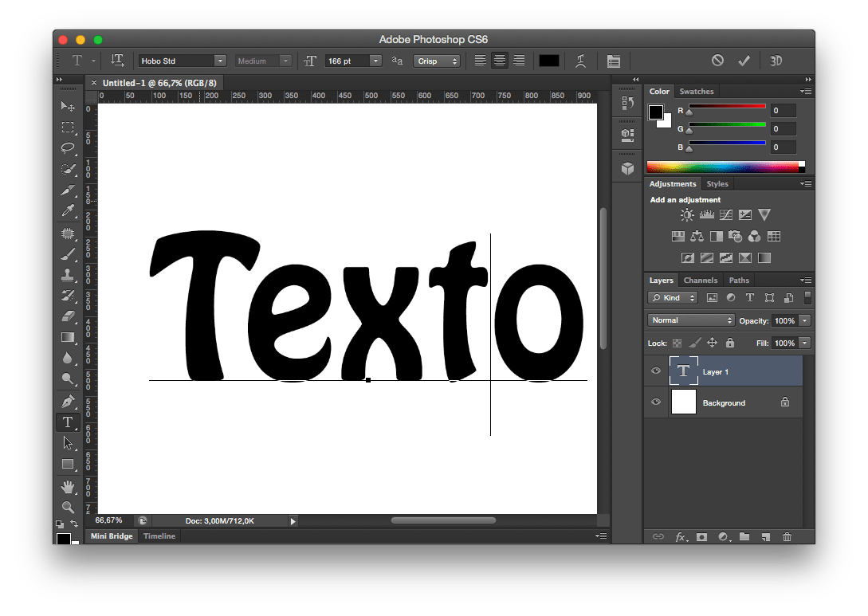Screen dimensions: 868x616
Task: Select the Gradient tool
Action: (68, 337)
